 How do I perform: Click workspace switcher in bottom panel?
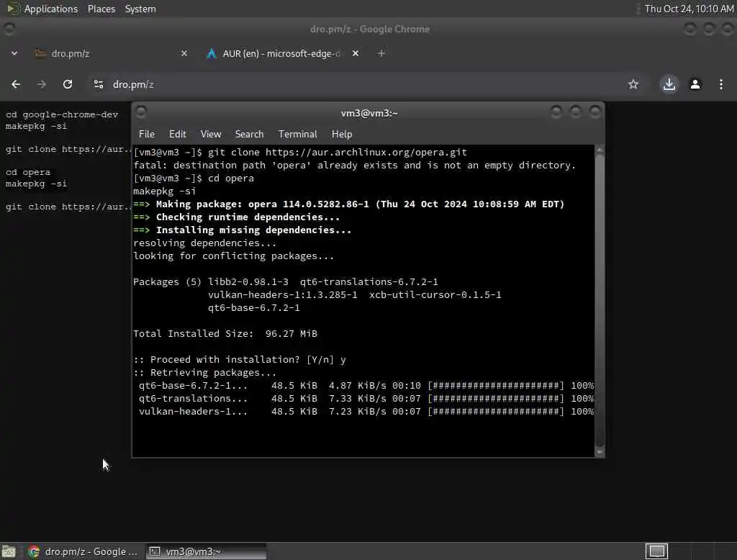(656, 551)
